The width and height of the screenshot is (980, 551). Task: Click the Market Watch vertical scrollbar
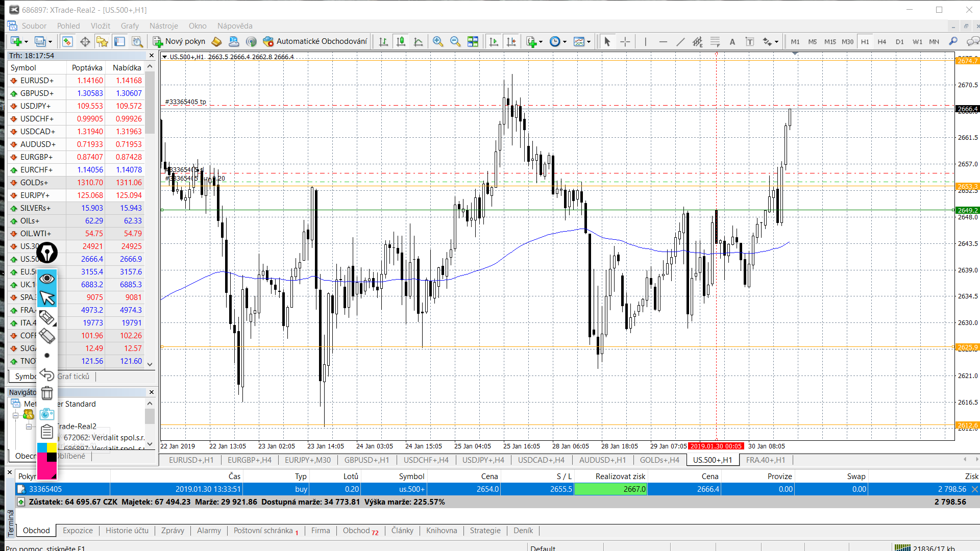click(x=150, y=214)
